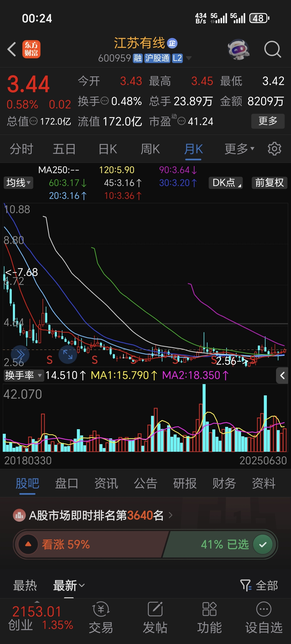Tap the info icon next to 总值
291x644 pixels.
34,121
